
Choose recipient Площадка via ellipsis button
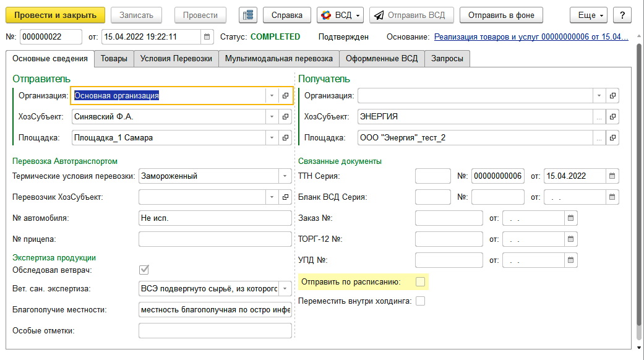(599, 137)
